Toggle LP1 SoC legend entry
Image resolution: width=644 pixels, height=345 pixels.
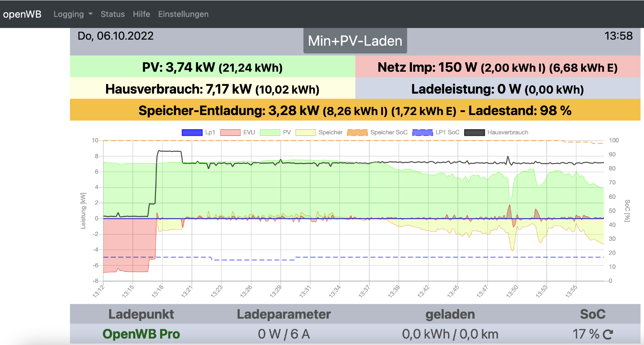tap(436, 133)
